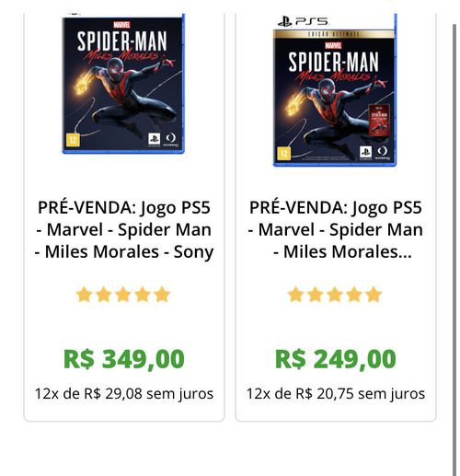Click the PlayStation Studios logo on left cover
This screenshot has width=460, height=476.
(154, 140)
